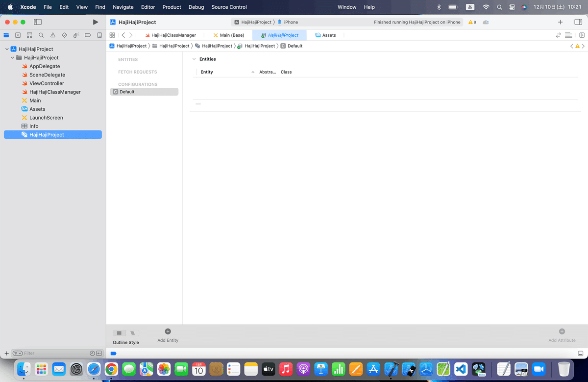Screen dimensions: 588x382
Task: Toggle the inspector panel on the right
Action: click(x=578, y=22)
